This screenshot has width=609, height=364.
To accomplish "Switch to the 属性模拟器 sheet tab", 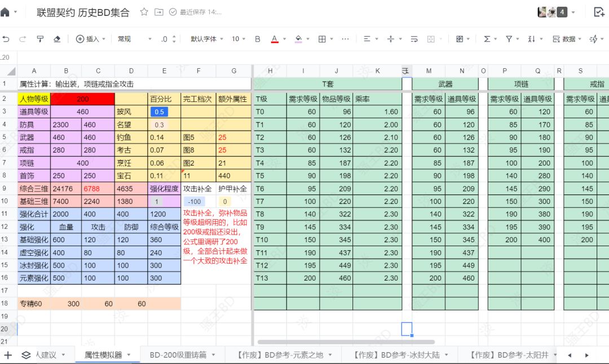I will coord(103,354).
